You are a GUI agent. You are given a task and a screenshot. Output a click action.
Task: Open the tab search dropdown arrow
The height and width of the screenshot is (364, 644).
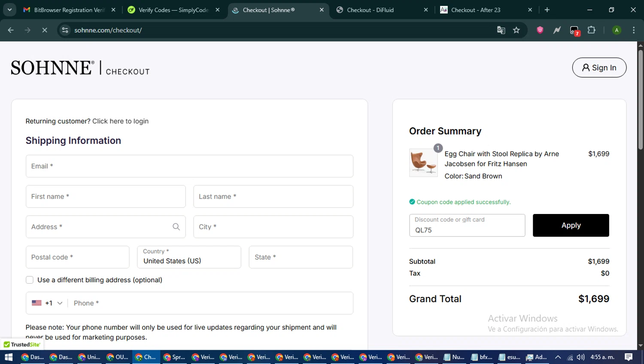(9, 9)
